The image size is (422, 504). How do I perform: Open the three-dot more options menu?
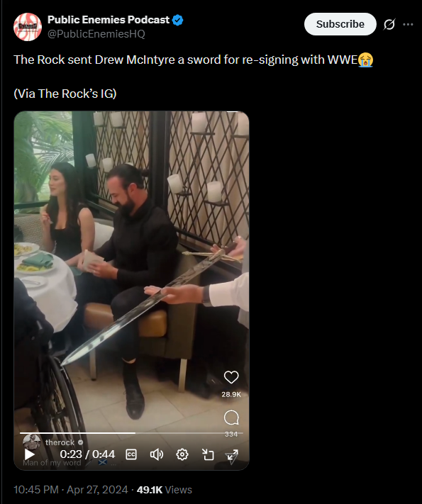[408, 24]
